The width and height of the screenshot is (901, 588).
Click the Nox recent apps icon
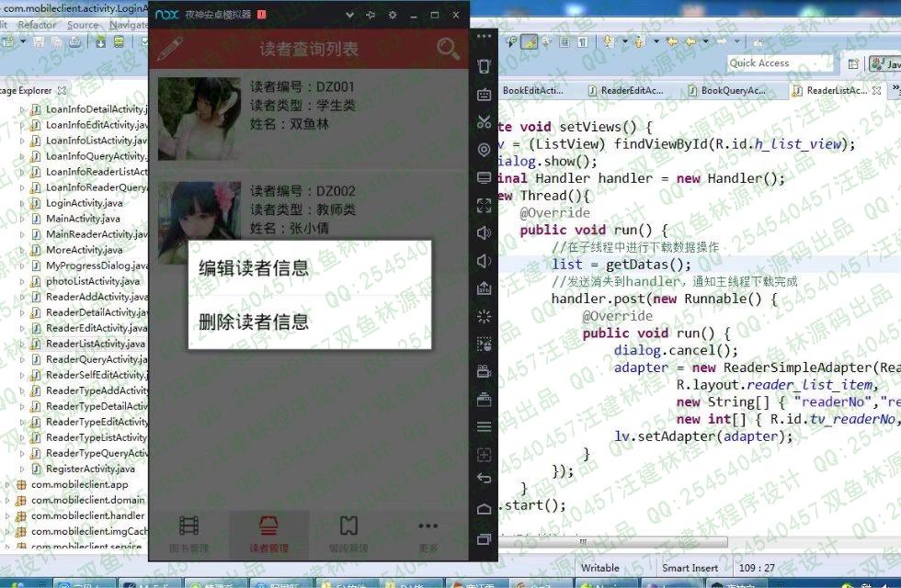click(484, 538)
